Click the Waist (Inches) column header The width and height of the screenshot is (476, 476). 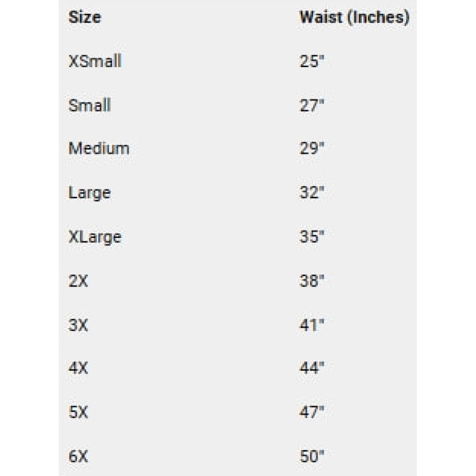[x=354, y=17]
